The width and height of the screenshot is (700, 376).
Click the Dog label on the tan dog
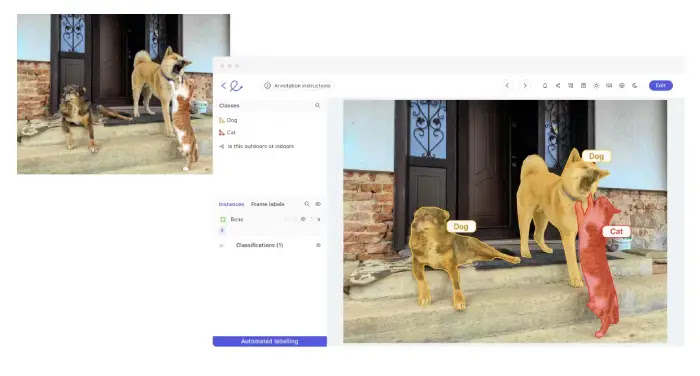pos(596,156)
